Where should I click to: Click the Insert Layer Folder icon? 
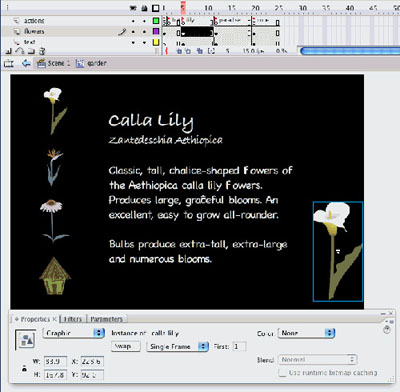pyautogui.click(x=31, y=51)
